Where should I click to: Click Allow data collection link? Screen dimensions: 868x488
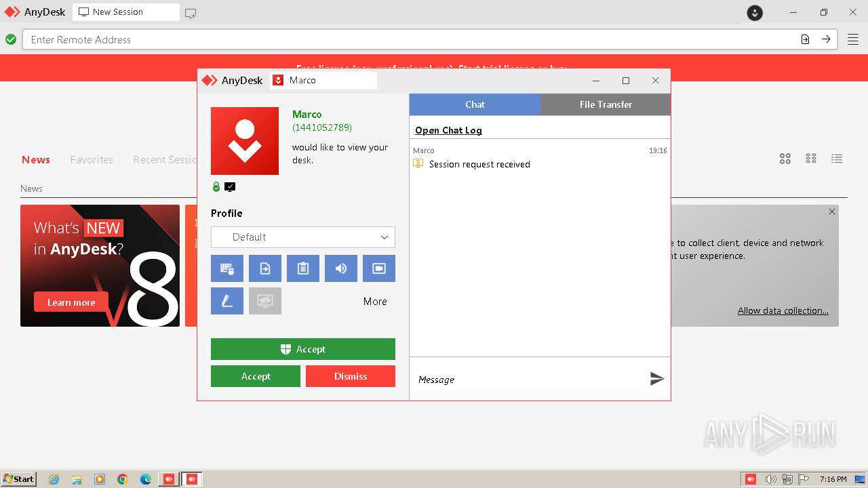[x=783, y=310]
